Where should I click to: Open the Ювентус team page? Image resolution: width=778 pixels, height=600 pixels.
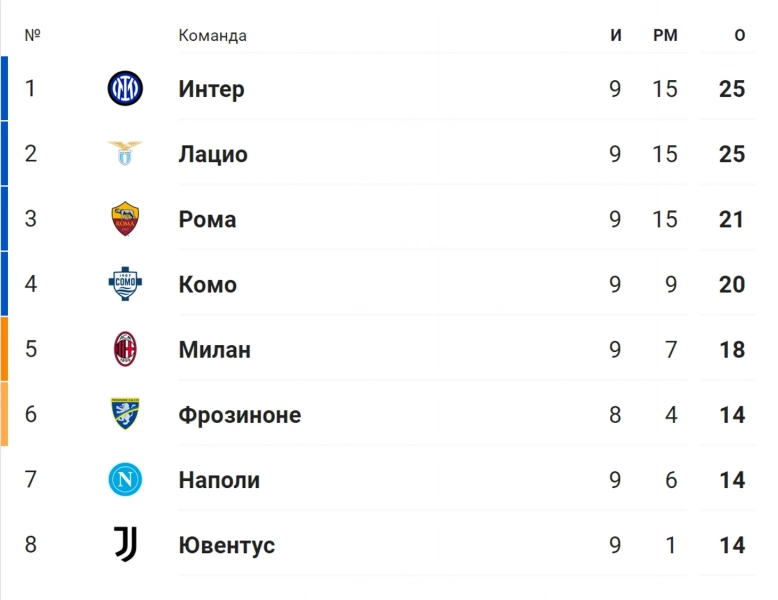pyautogui.click(x=226, y=545)
